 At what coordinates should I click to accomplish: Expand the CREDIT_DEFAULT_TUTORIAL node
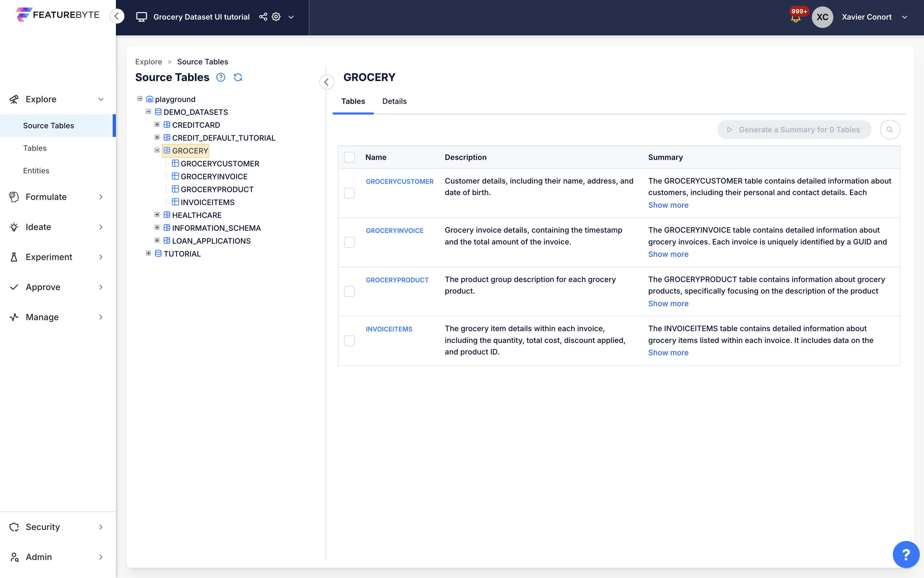click(157, 137)
